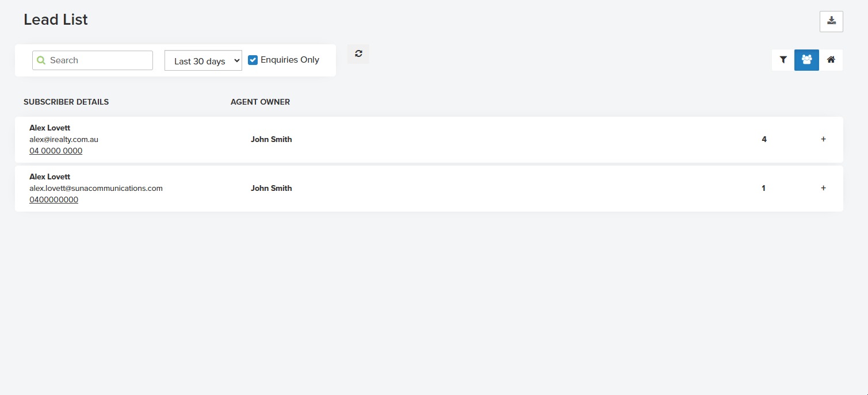Image resolution: width=868 pixels, height=395 pixels.
Task: Click the magnifier icon in the search box
Action: click(x=41, y=60)
